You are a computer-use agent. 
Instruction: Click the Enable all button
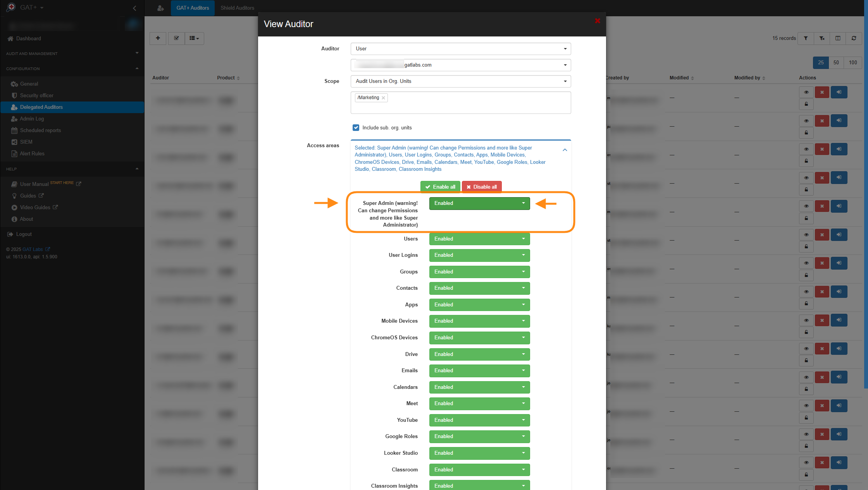(x=440, y=187)
